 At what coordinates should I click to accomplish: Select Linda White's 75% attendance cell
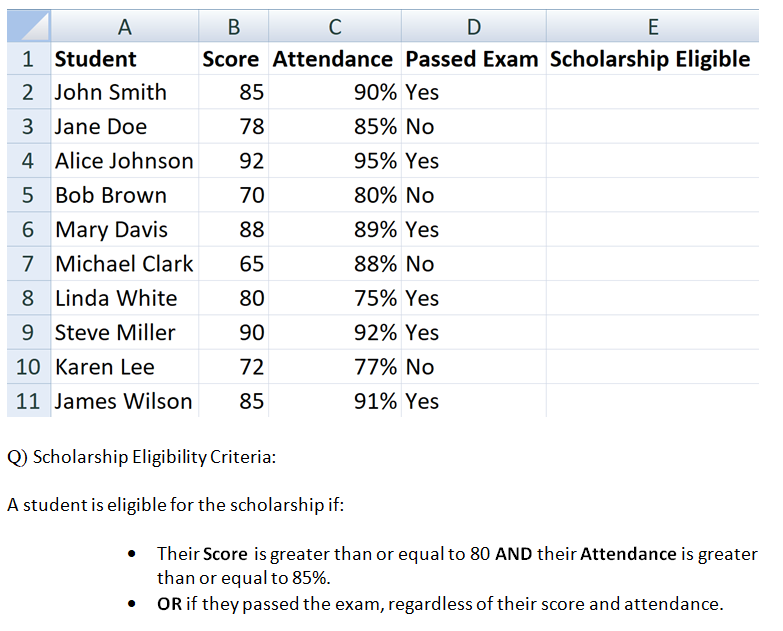point(335,298)
